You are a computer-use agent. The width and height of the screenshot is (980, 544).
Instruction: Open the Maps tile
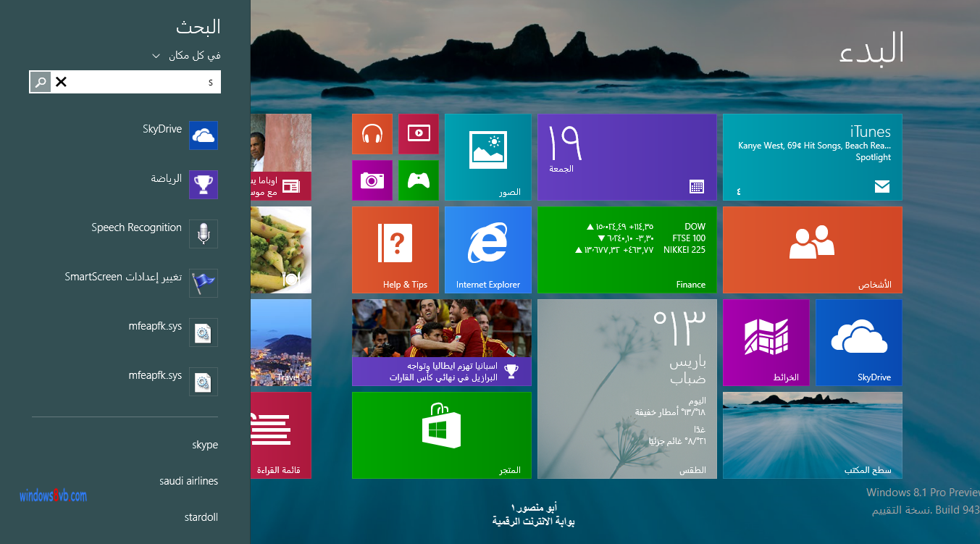[766, 343]
